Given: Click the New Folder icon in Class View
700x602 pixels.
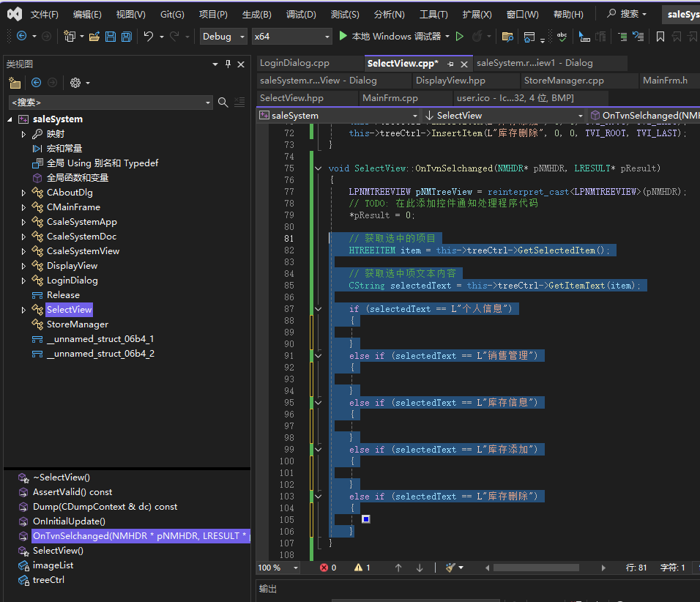Looking at the screenshot, I should coord(15,83).
